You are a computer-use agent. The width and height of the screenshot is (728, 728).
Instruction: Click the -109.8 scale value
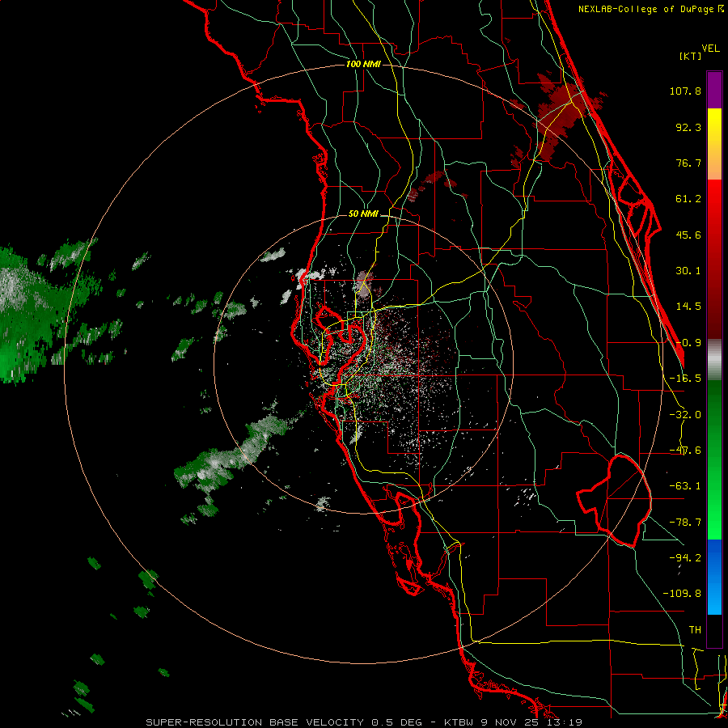pyautogui.click(x=682, y=594)
